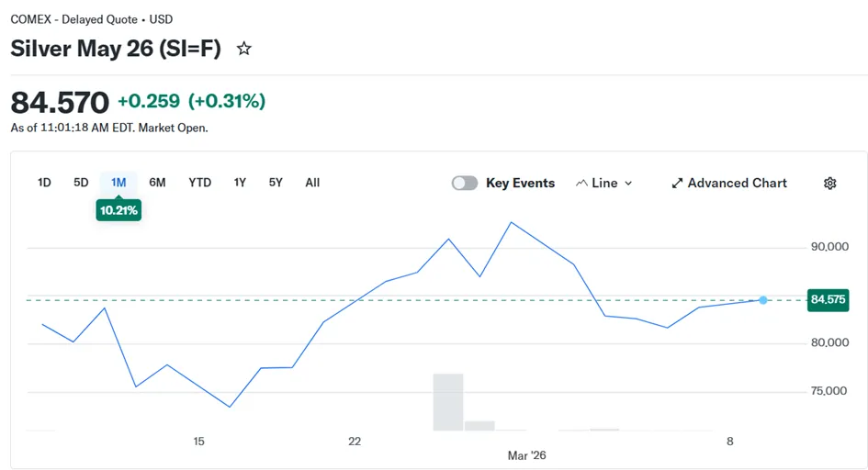Toggle the Key Events switch
868x470 pixels.
pos(465,183)
